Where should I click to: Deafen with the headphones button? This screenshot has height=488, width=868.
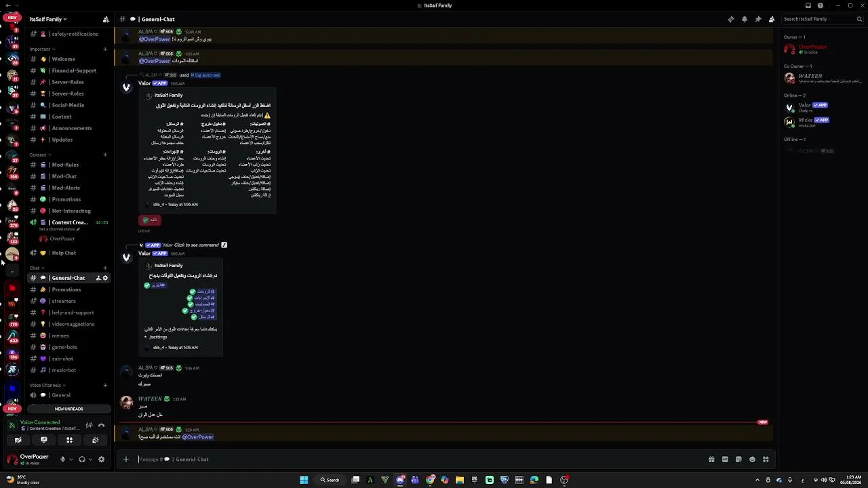tap(82, 459)
